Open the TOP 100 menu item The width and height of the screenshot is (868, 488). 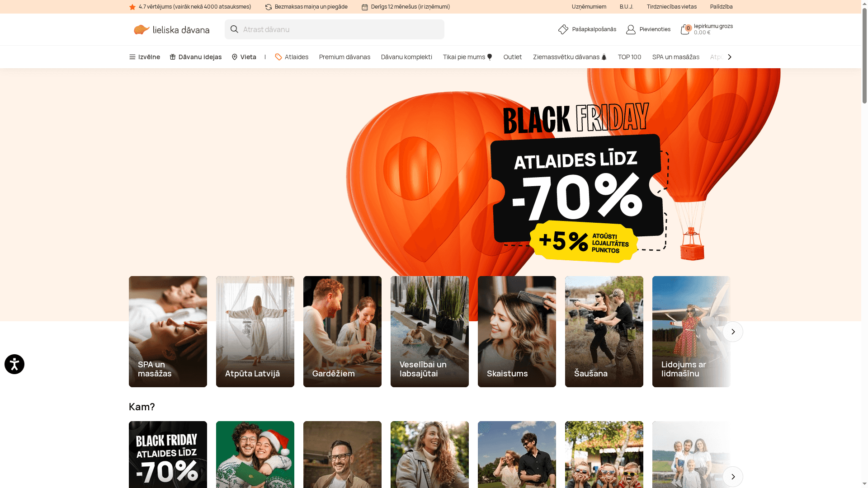(629, 57)
